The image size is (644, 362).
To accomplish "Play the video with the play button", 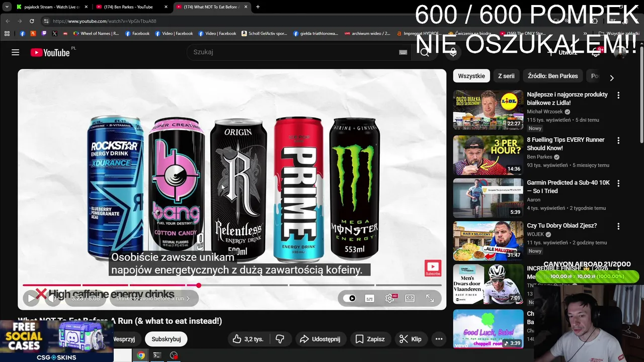I will 31,298.
